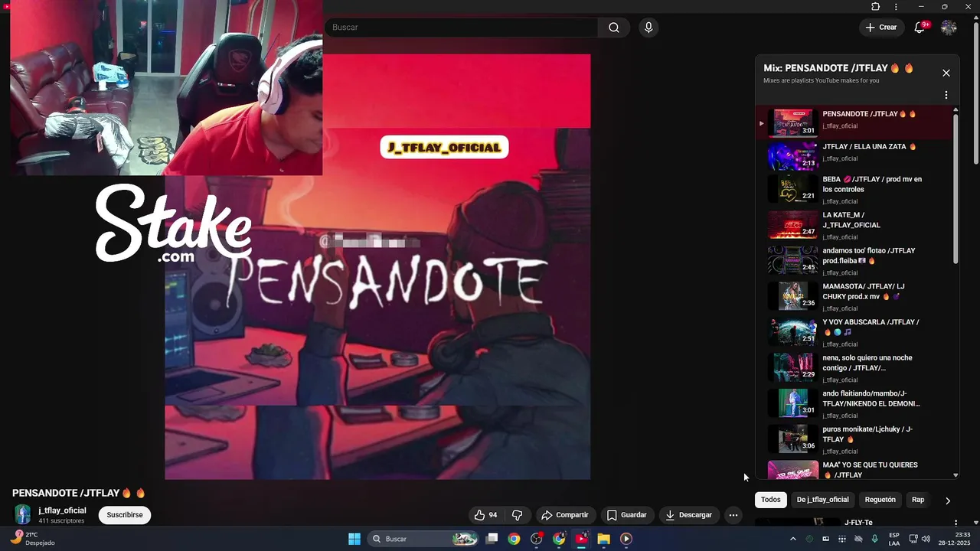Click the video player area

coord(377,266)
